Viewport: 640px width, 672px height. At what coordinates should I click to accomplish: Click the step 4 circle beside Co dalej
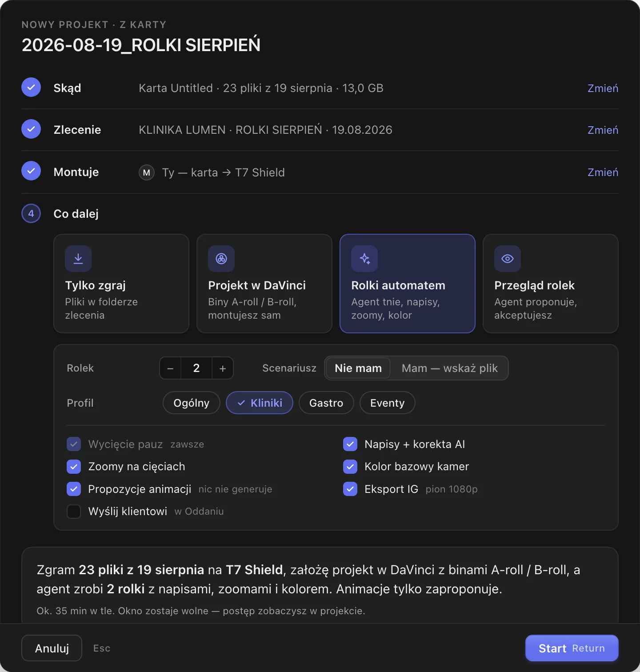(31, 213)
